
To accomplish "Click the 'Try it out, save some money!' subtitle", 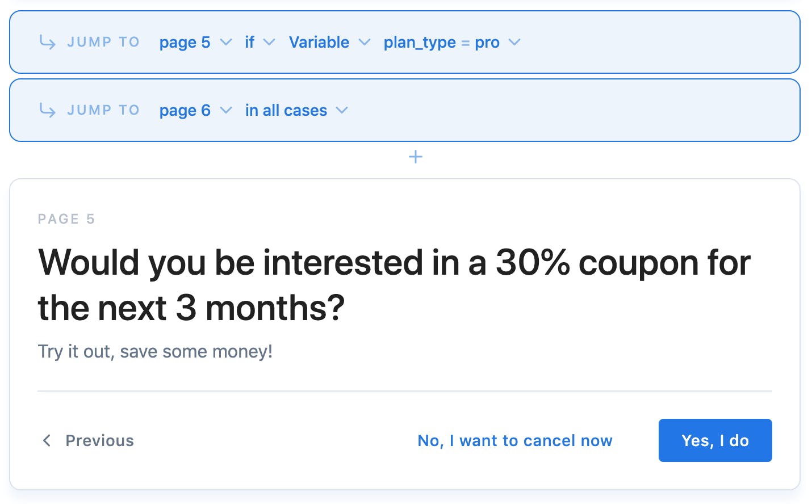I will (155, 351).
